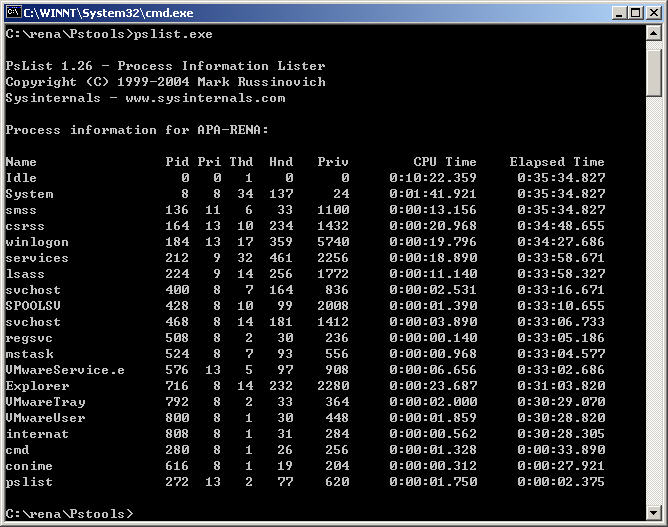Click the regsvc process name
This screenshot has width=668, height=527.
click(x=29, y=338)
